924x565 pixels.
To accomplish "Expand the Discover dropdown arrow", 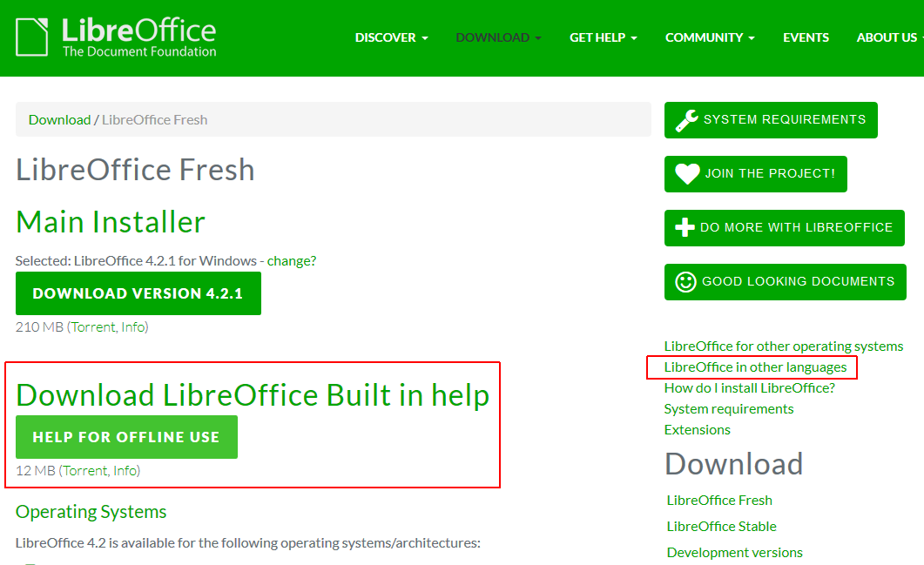I will pyautogui.click(x=425, y=38).
